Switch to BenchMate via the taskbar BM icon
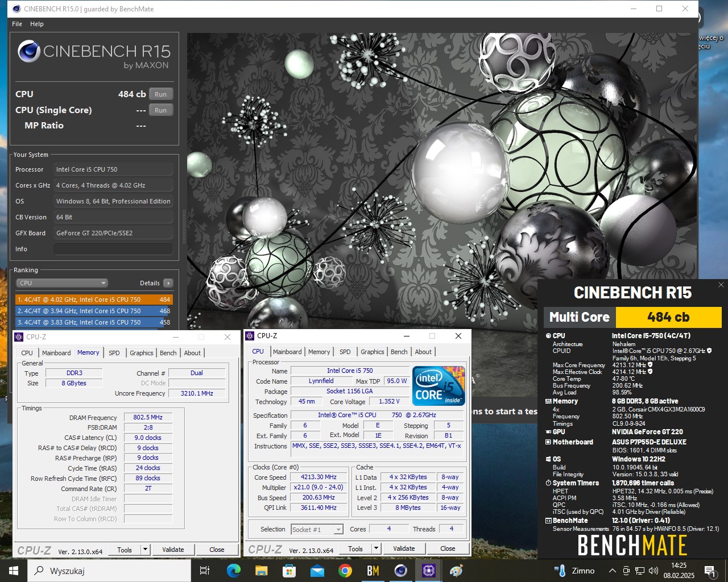Viewport: 728px width, 582px height. 373,571
